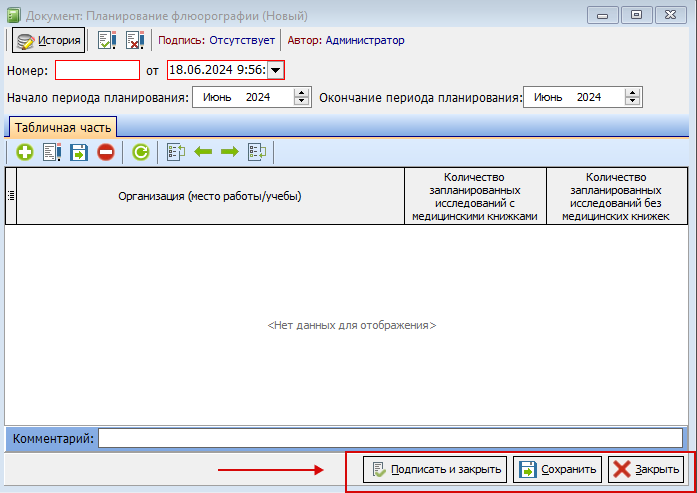
Task: Click the edit row icon in table toolbar
Action: point(52,152)
